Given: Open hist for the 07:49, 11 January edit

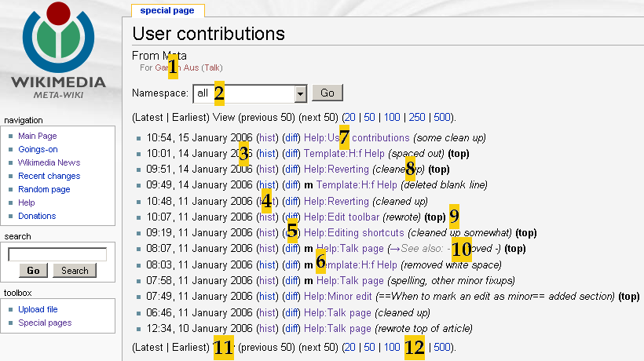Looking at the screenshot, I should click(x=267, y=296).
